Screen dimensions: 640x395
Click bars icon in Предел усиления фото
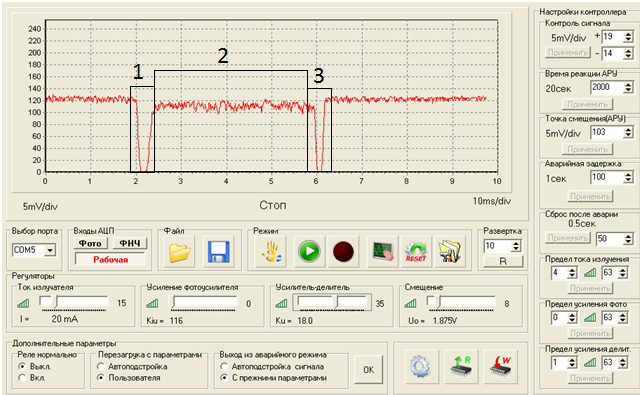(x=589, y=317)
